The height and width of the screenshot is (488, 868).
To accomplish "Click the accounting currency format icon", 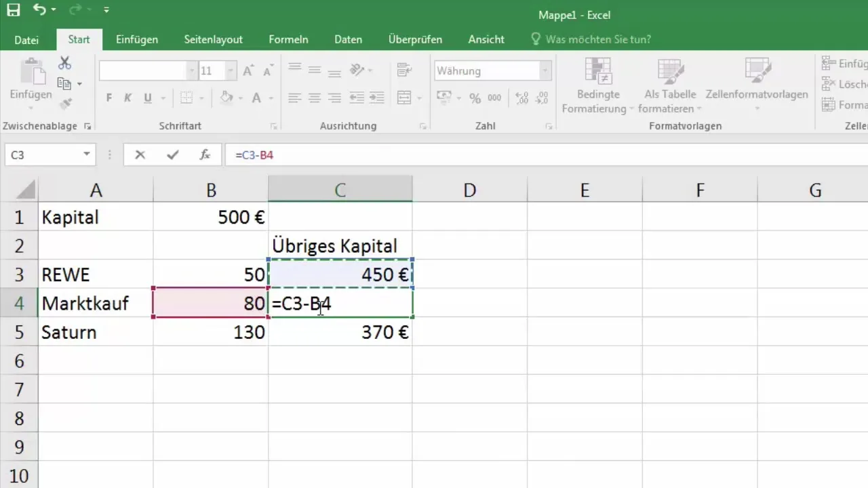I will click(445, 98).
